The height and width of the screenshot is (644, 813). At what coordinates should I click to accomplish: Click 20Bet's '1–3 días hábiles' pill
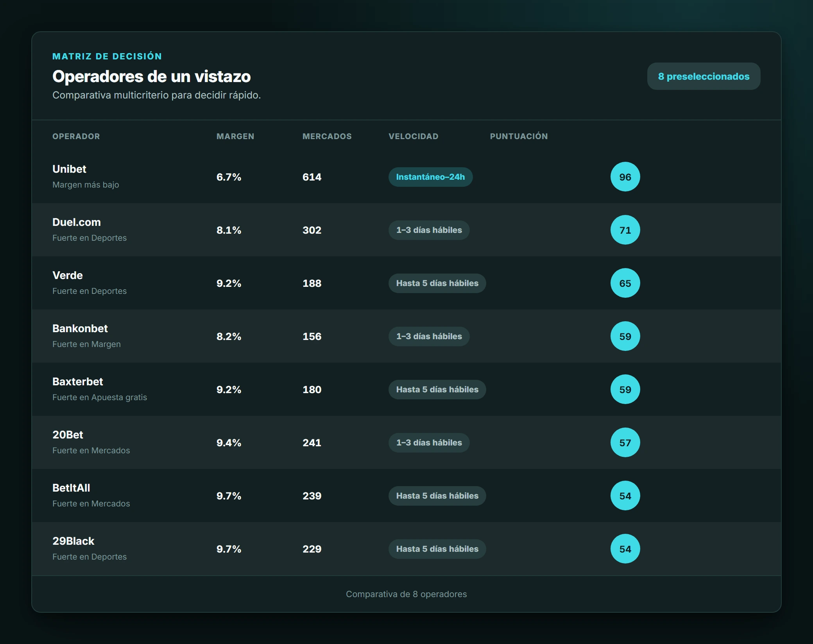[x=429, y=443]
